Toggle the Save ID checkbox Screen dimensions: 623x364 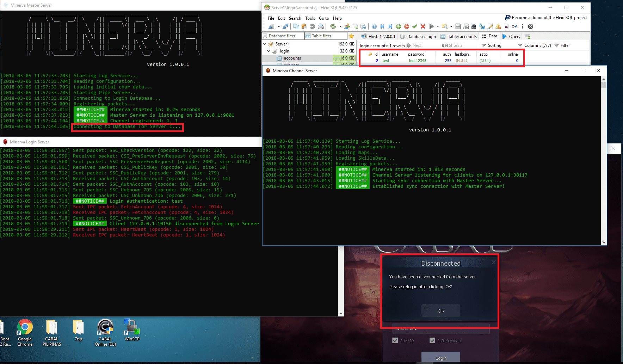click(x=395, y=340)
